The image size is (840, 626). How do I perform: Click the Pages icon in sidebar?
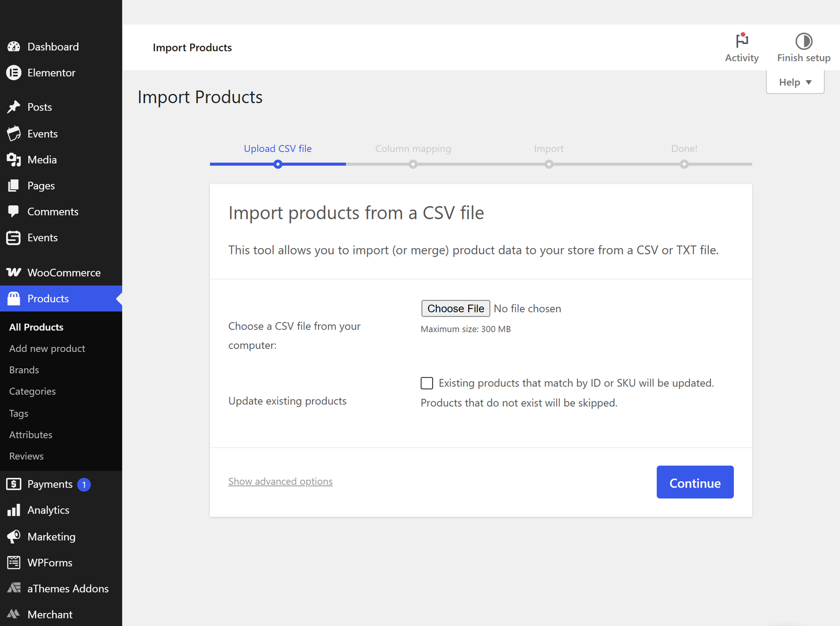pos(14,186)
